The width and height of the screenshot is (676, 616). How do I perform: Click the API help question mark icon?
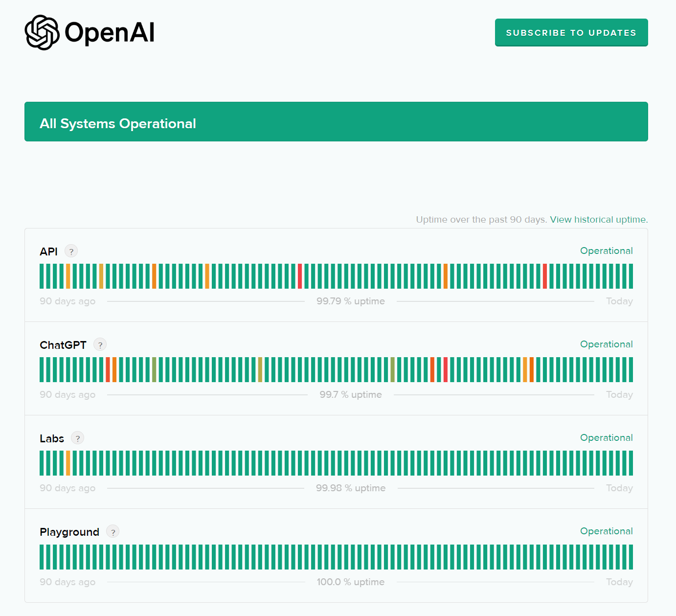(71, 251)
